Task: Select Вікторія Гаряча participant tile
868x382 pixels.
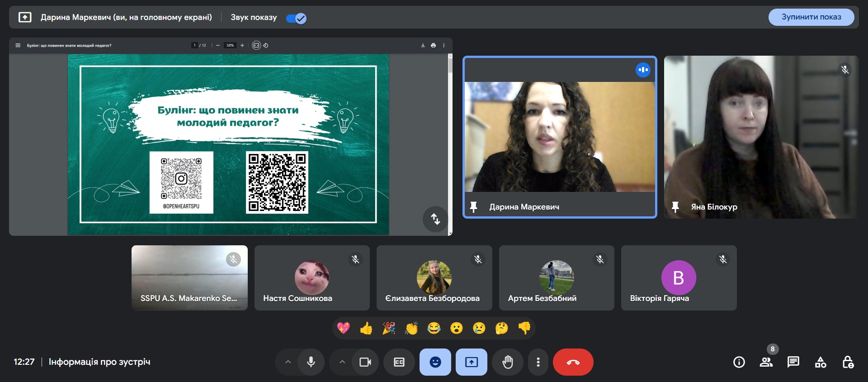Action: [679, 277]
